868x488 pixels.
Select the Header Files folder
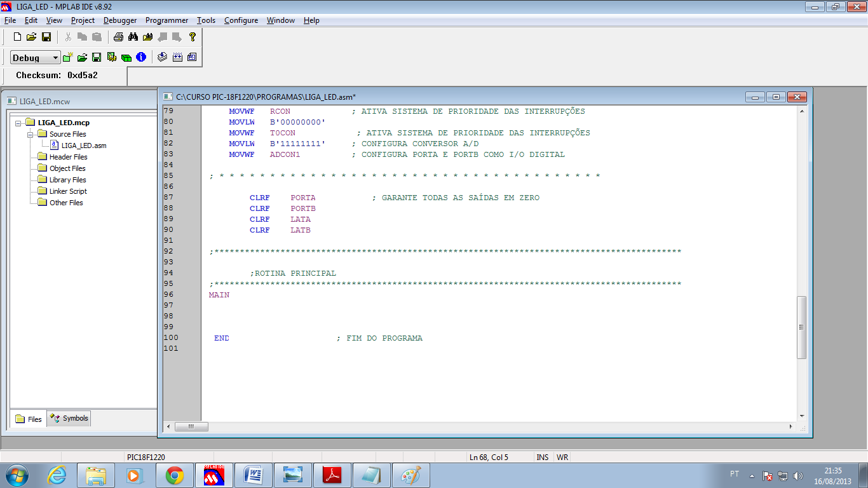click(x=68, y=157)
